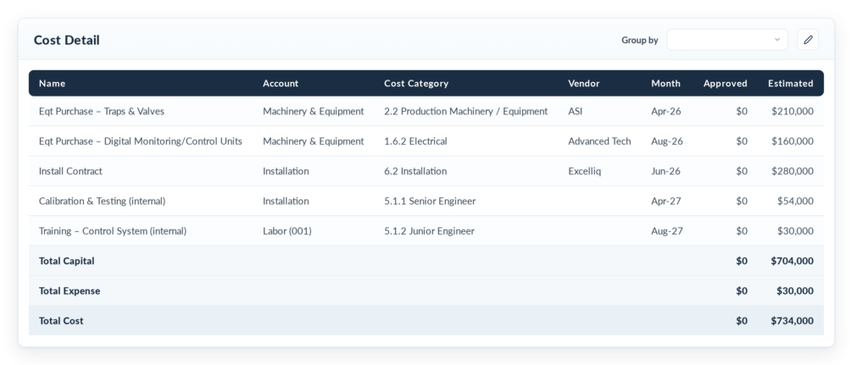
Task: Select 'Calibration & Testing (internal)' row name
Action: 102,201
